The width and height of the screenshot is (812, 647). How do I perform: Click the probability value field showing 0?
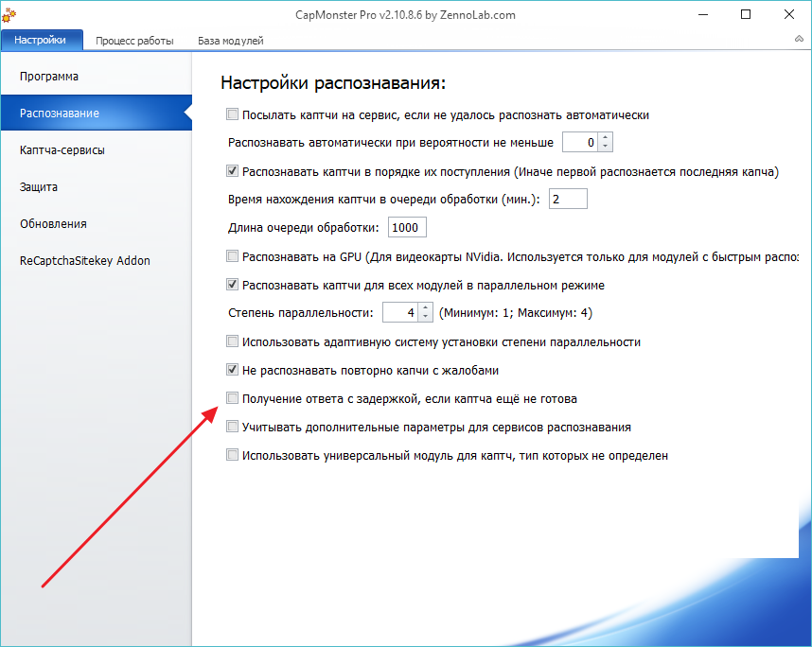(580, 142)
